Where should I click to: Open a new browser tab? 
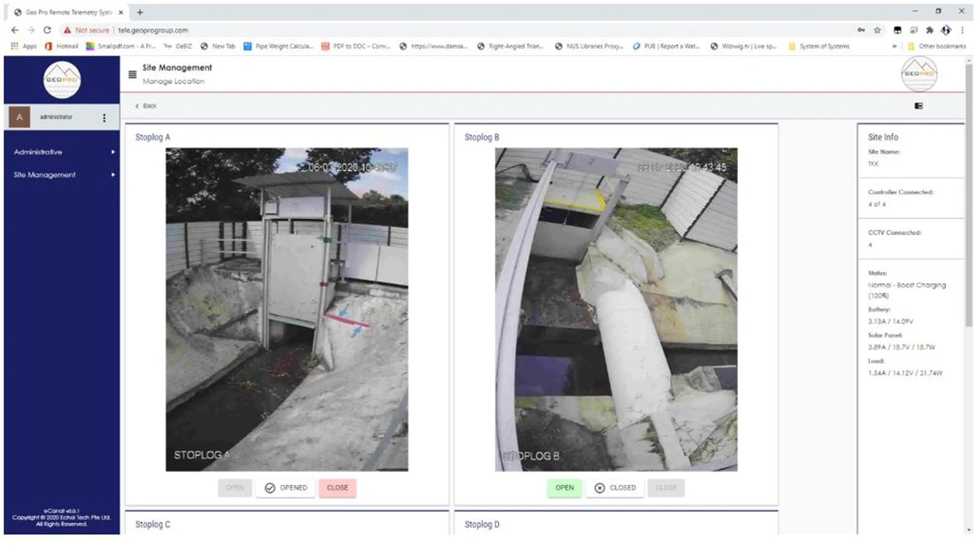tap(140, 12)
